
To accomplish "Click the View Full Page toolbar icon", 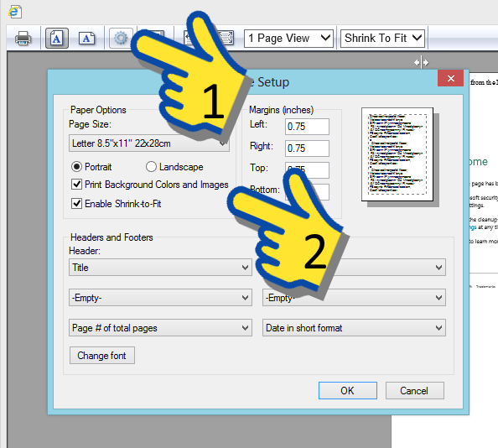I will tap(226, 38).
